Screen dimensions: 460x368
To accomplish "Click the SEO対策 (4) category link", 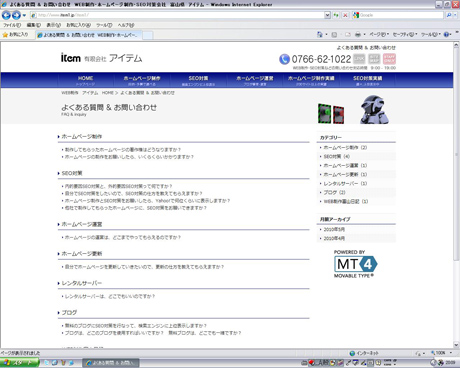I will [336, 156].
